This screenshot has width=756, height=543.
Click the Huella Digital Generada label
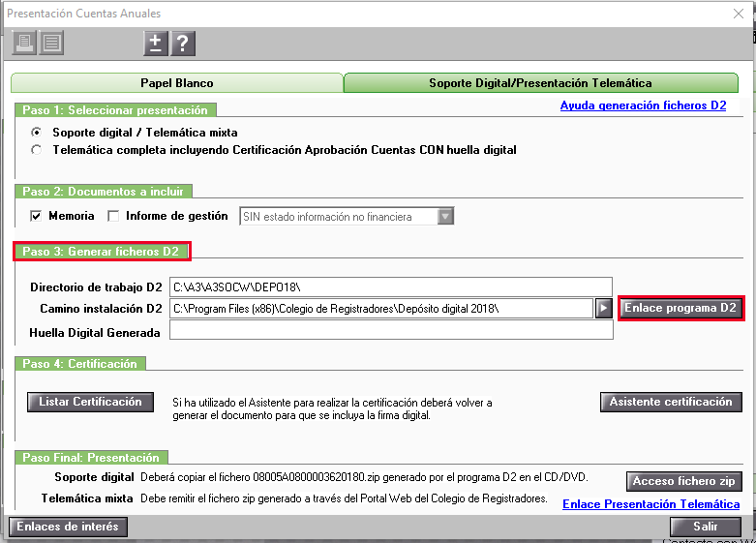[x=95, y=333]
